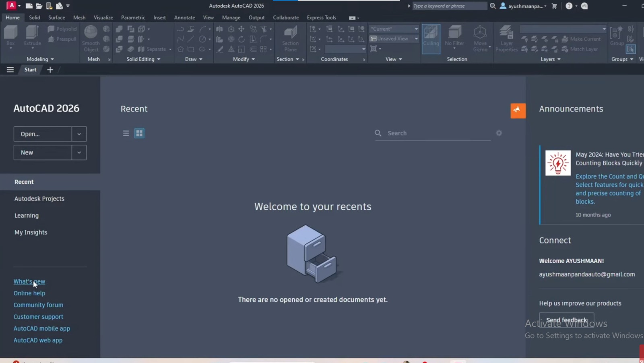The height and width of the screenshot is (363, 644).
Task: Switch to the Annotate ribbon tab
Action: pyautogui.click(x=184, y=18)
